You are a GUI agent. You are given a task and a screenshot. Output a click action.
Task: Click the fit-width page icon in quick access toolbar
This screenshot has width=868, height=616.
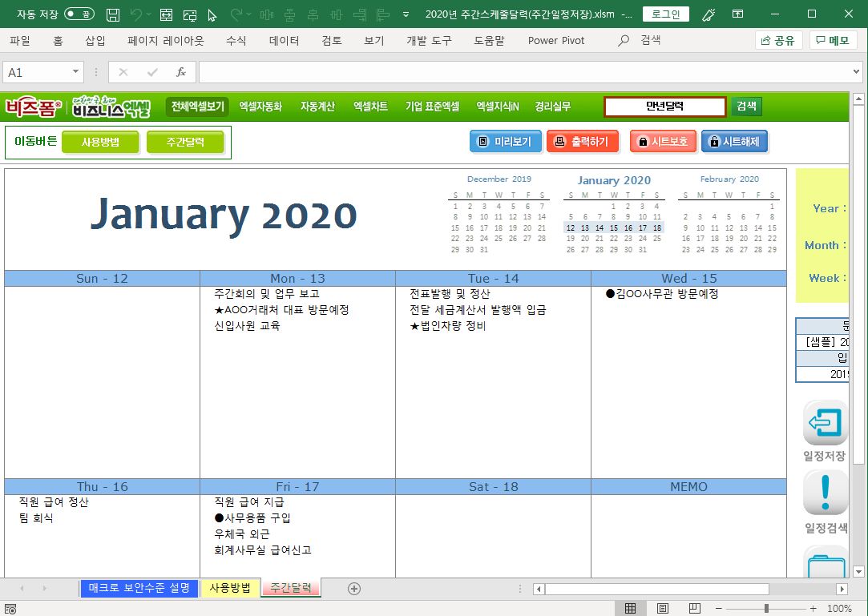(166, 15)
